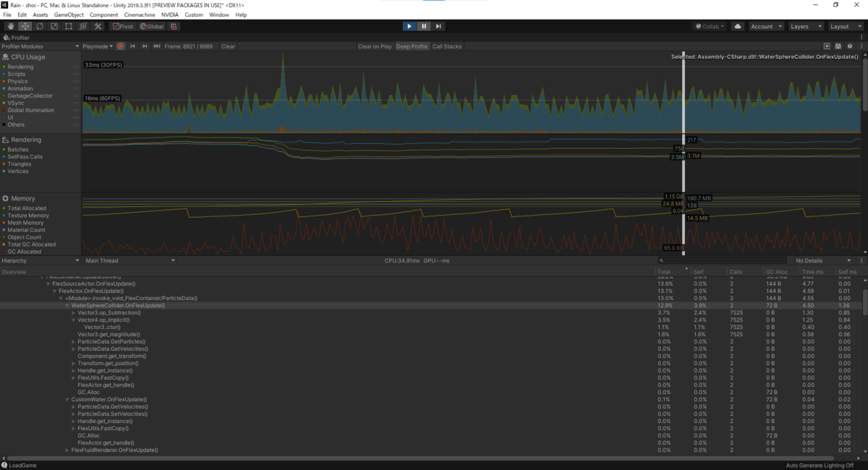Click the Clear button

coord(228,46)
